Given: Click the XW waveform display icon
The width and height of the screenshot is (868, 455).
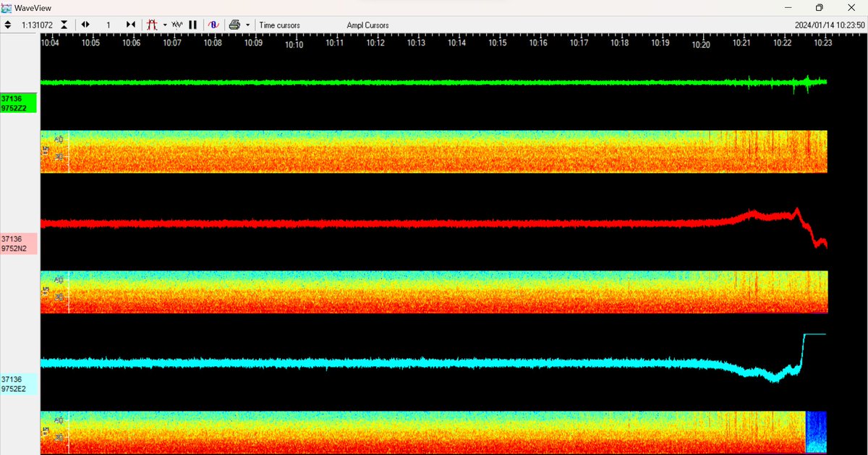Looking at the screenshot, I should 177,24.
